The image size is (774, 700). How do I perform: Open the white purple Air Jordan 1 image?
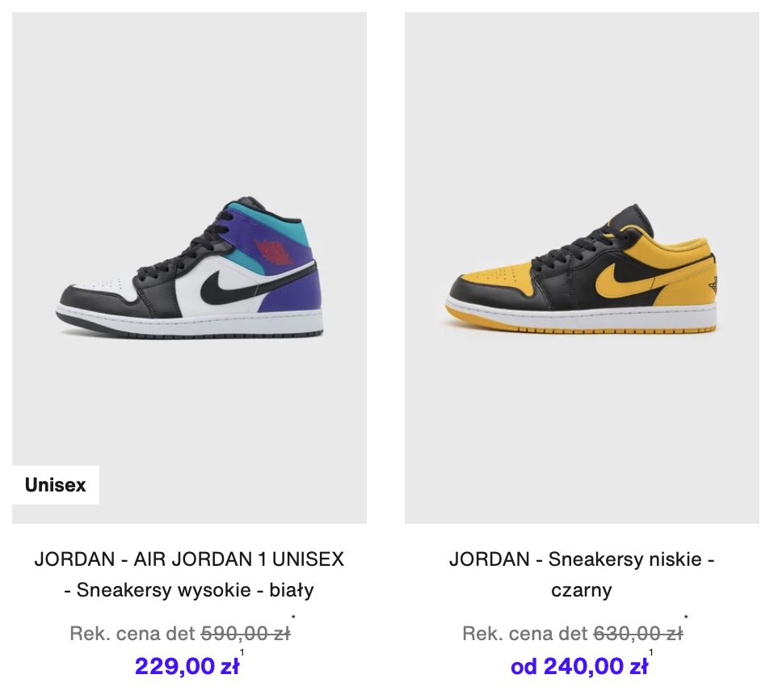tap(189, 268)
